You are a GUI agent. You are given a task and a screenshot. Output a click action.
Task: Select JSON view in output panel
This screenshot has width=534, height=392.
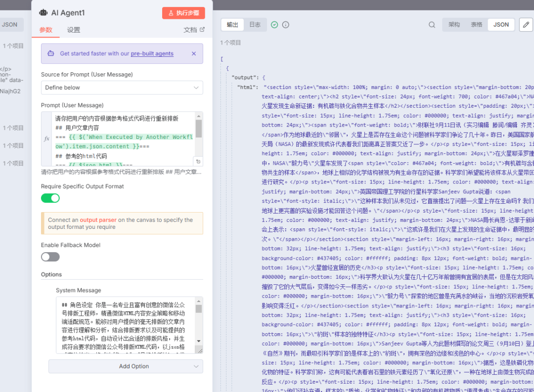click(501, 25)
